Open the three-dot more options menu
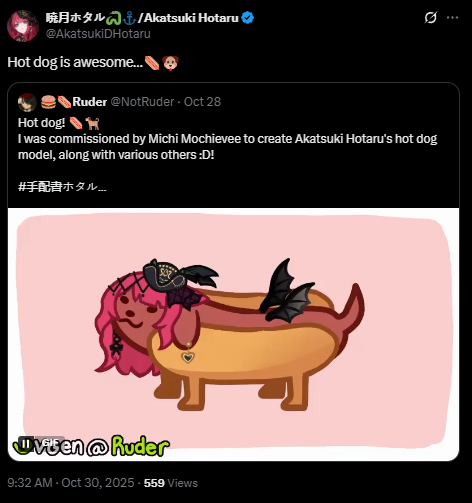This screenshot has height=503, width=472. point(452,17)
